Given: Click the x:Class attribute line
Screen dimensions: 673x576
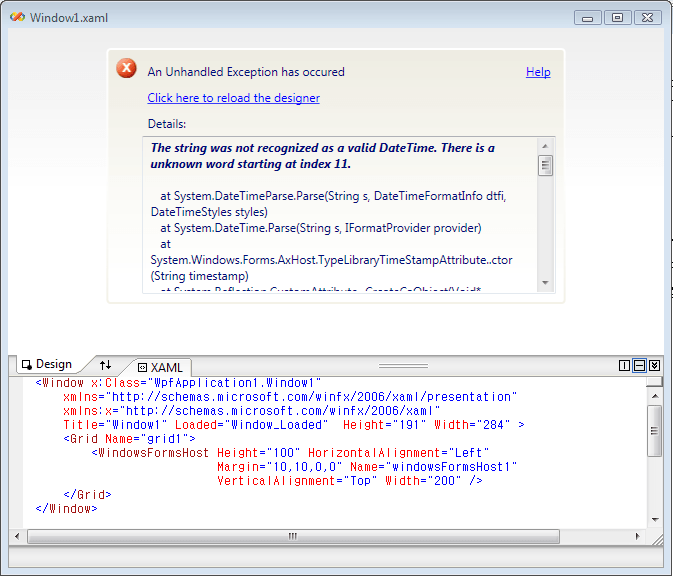Looking at the screenshot, I should (x=178, y=383).
